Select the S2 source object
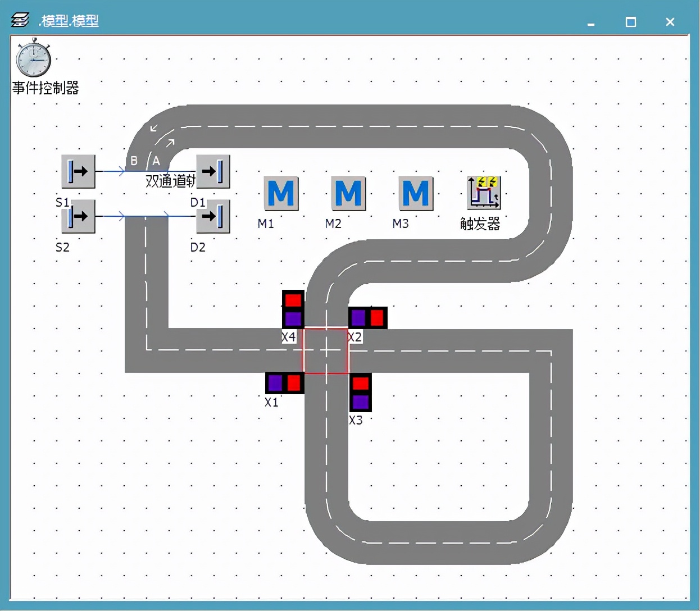The image size is (700, 611). point(78,216)
